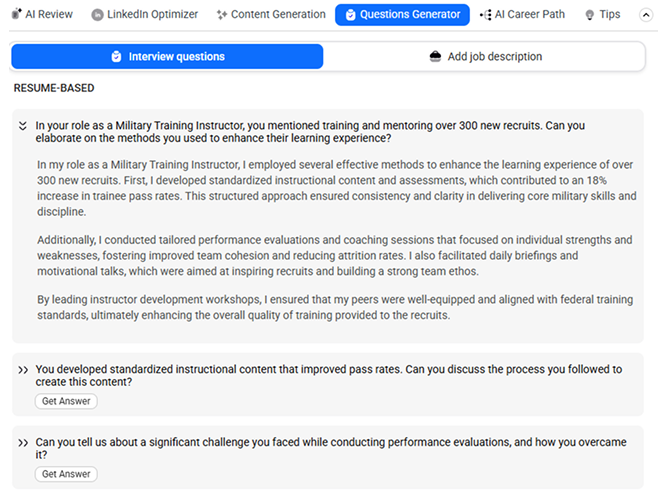Click the Tips lightbulb icon
667x500 pixels.
click(x=590, y=15)
